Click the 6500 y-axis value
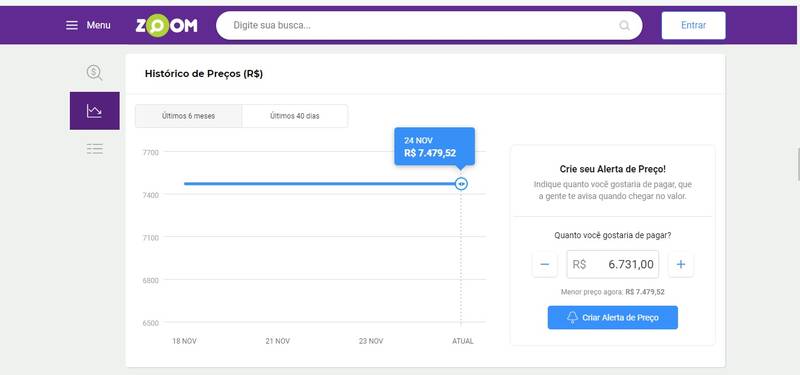The image size is (800, 375). (151, 323)
